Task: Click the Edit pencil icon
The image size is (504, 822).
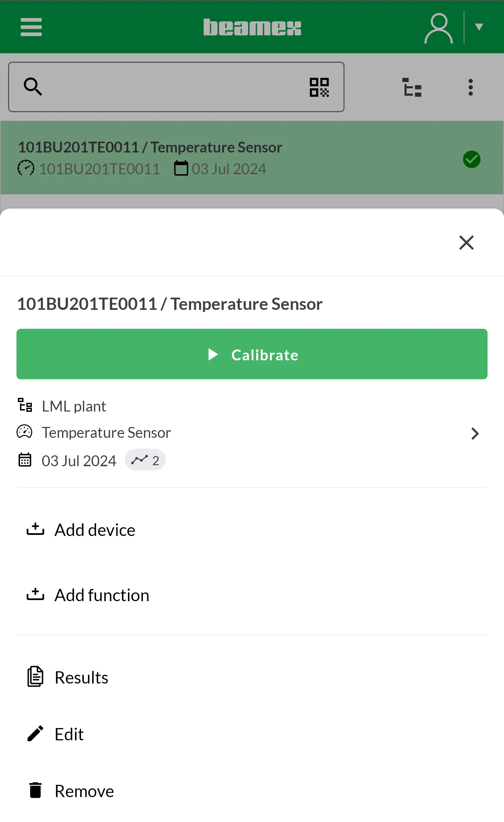Action: point(35,734)
